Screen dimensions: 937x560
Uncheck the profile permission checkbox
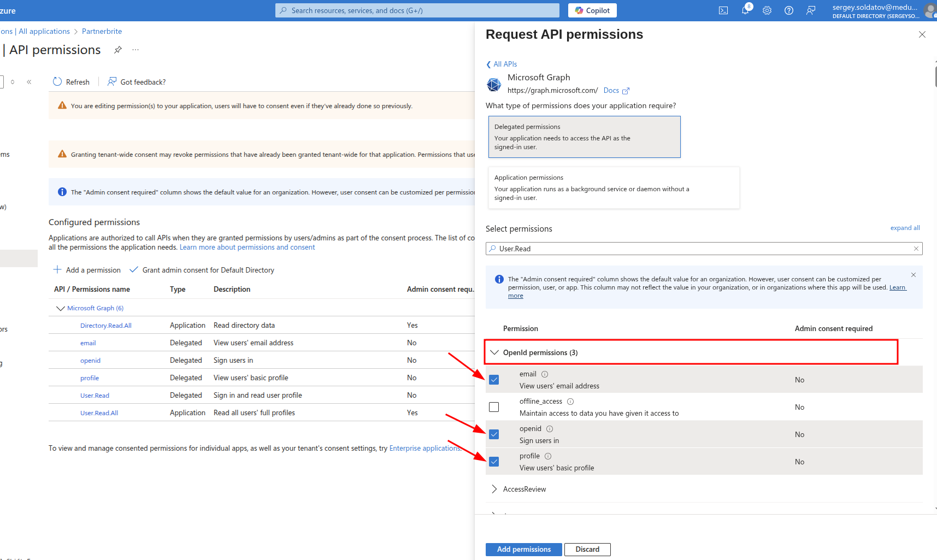point(494,462)
